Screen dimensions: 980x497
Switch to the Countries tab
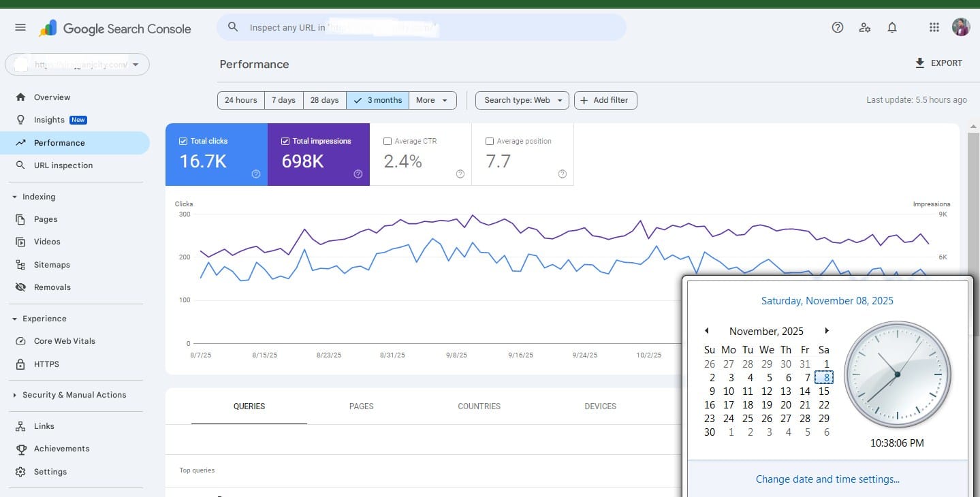pos(479,406)
